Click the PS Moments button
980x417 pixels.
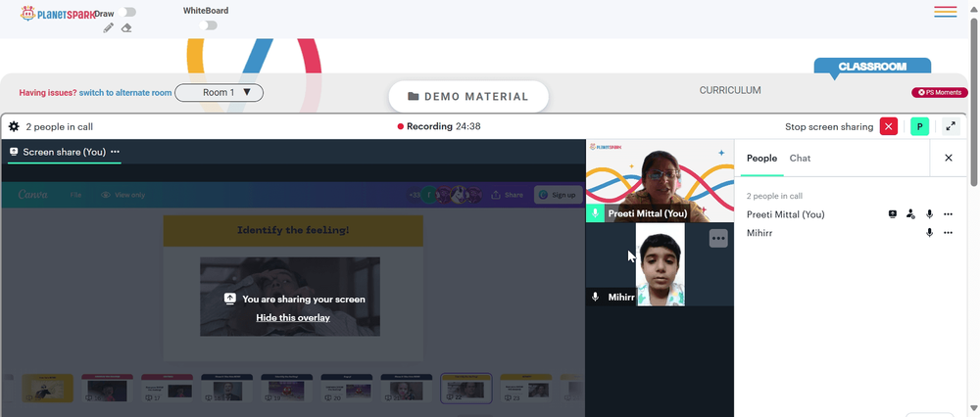click(x=940, y=92)
